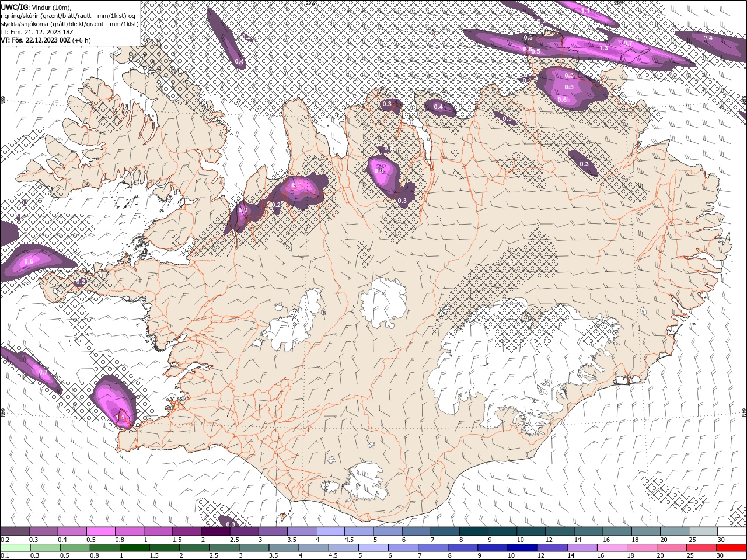Click the '0.2' label in the upper legend
The height and width of the screenshot is (560, 747).
tap(5, 540)
